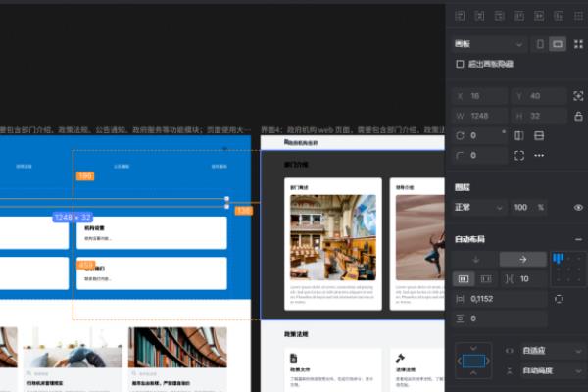
Task: Click the constraints box widget
Action: (x=473, y=361)
